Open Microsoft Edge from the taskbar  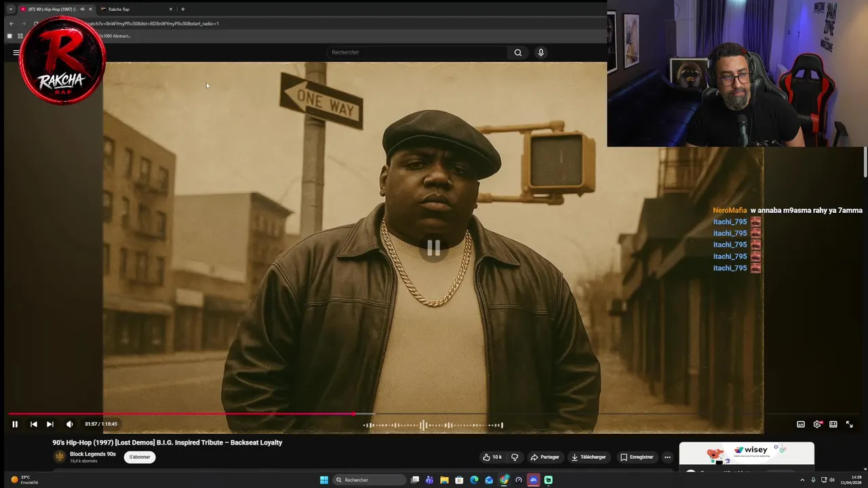tap(474, 480)
